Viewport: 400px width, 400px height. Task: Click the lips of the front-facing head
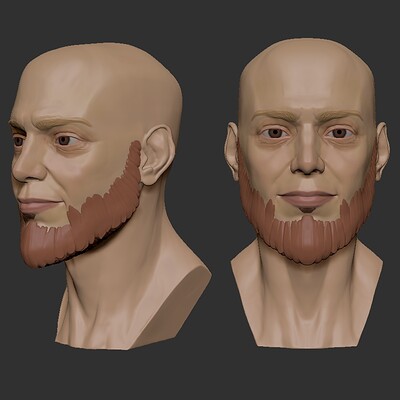pyautogui.click(x=307, y=198)
